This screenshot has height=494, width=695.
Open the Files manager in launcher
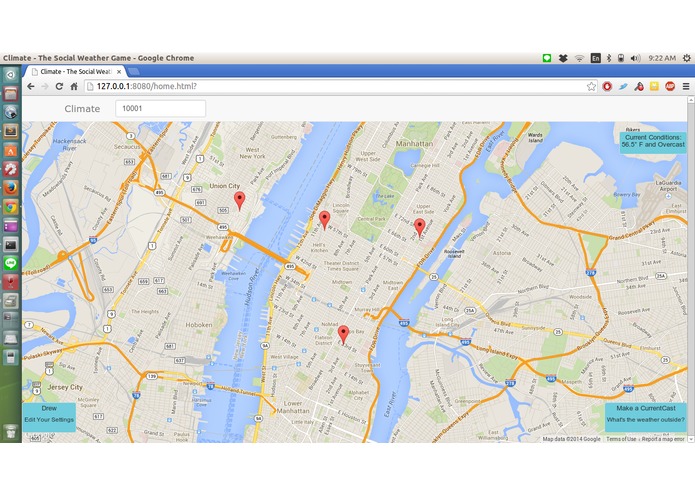(11, 93)
